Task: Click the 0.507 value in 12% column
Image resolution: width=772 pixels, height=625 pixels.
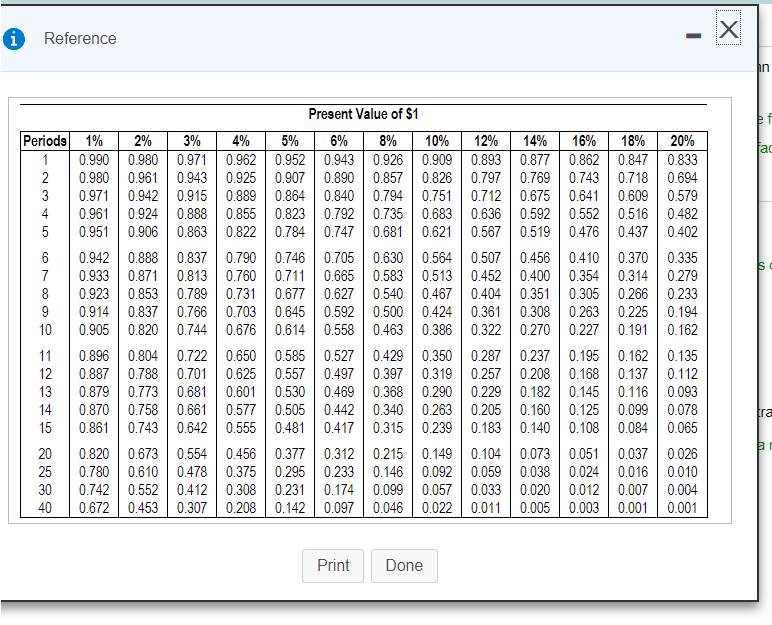Action: click(486, 258)
